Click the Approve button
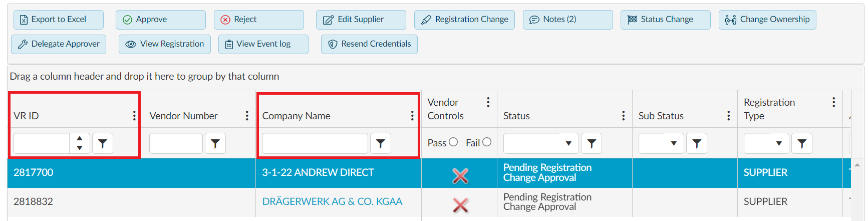The image size is (868, 221). click(x=161, y=20)
